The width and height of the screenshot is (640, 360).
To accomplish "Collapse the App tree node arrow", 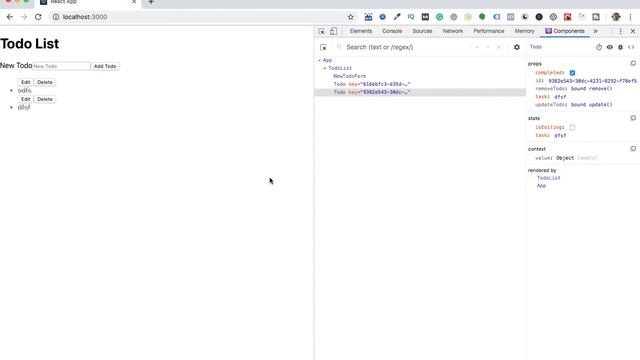I will (320, 60).
